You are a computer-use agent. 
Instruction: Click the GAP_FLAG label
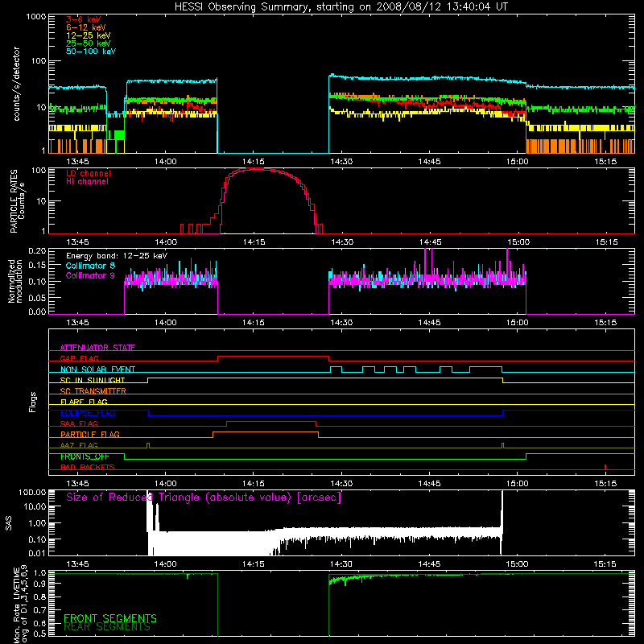coord(79,358)
